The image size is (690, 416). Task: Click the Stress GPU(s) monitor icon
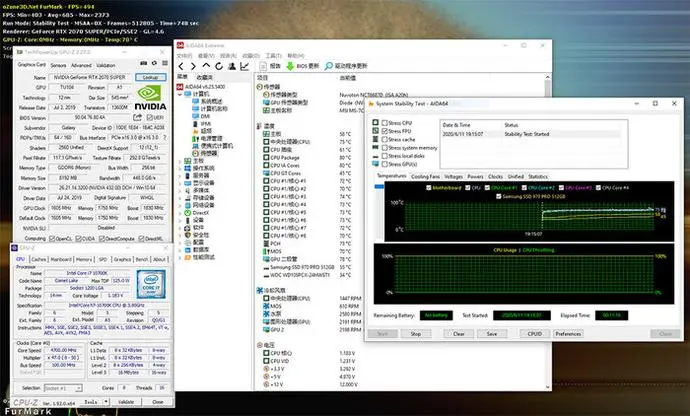coord(375,164)
